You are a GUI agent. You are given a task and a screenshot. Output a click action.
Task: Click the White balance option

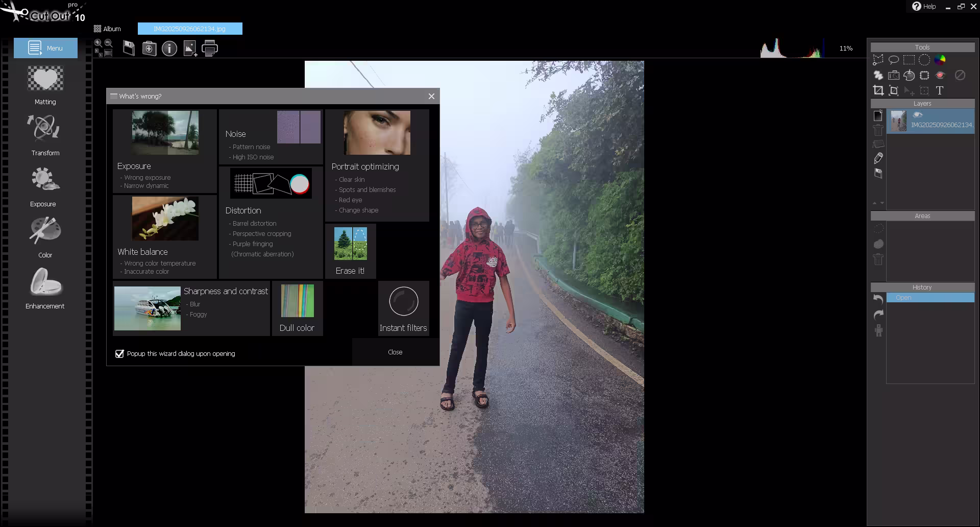[165, 236]
